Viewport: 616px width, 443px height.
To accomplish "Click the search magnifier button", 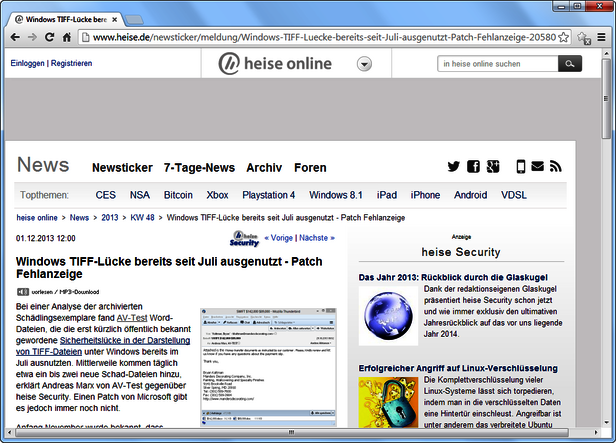I will pos(571,64).
